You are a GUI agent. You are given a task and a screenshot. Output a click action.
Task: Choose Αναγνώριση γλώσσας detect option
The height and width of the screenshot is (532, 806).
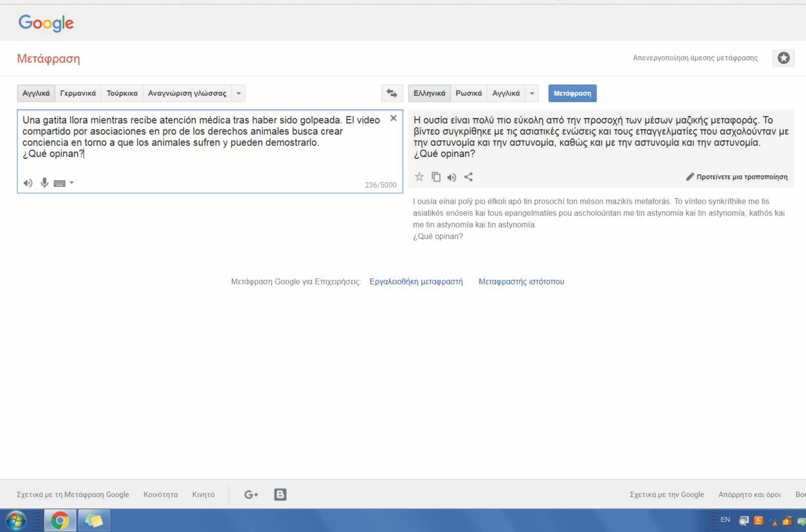click(x=187, y=93)
